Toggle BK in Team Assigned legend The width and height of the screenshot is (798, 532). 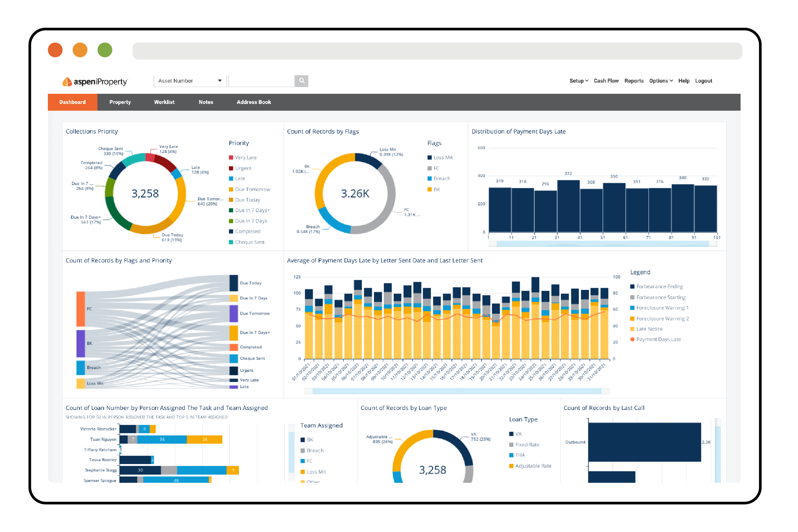click(307, 440)
